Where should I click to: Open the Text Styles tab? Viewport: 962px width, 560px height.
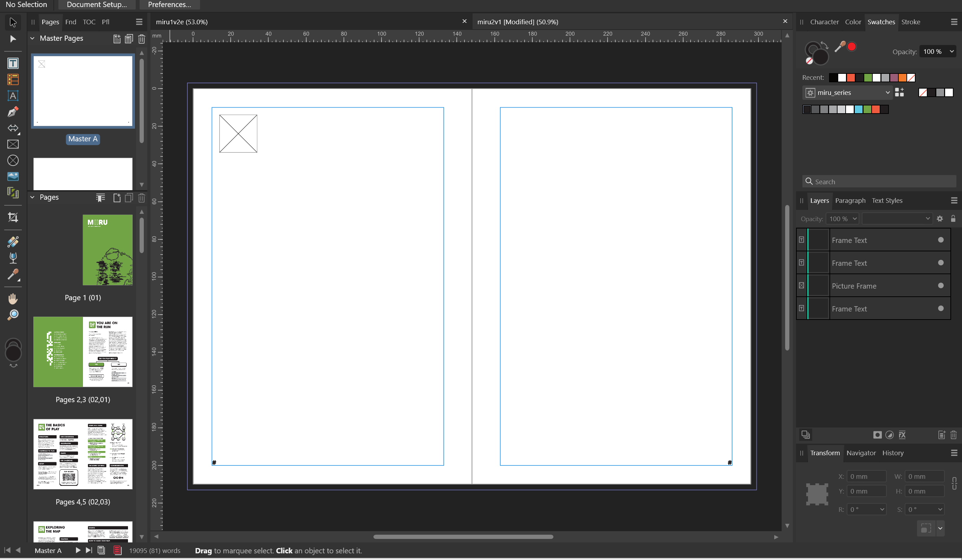click(x=887, y=200)
